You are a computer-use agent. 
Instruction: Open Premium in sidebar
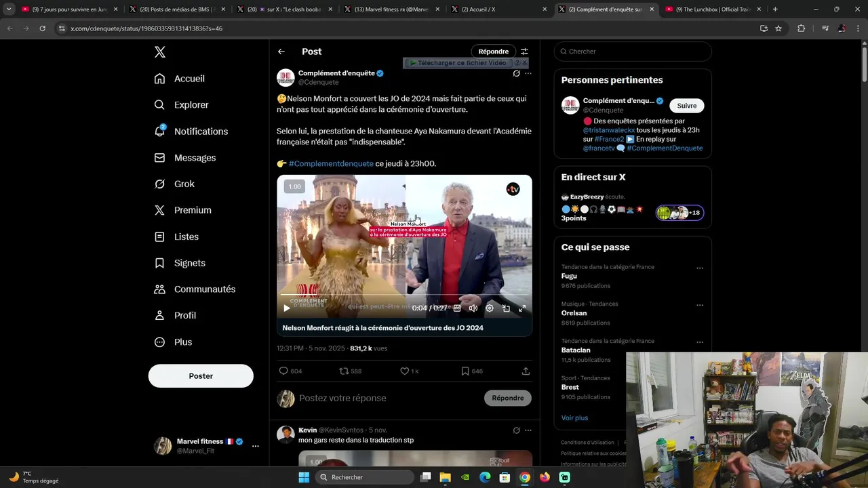click(x=183, y=210)
